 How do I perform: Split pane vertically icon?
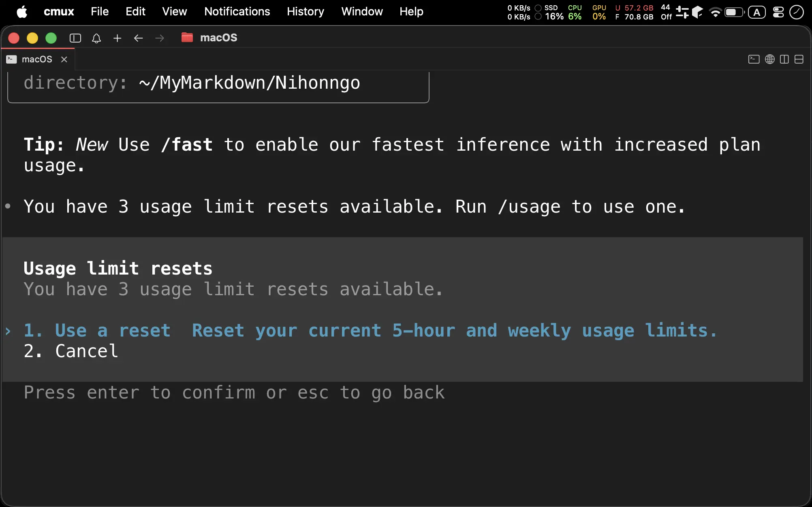tap(784, 60)
